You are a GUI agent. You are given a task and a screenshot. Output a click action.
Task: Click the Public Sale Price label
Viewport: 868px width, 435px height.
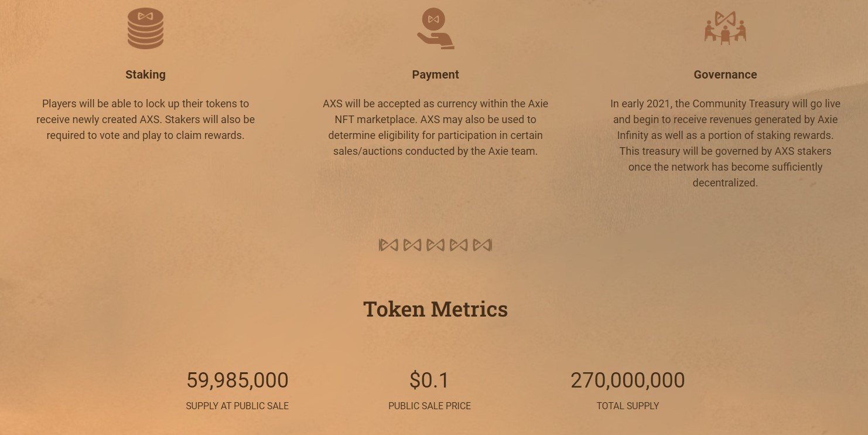tap(429, 406)
